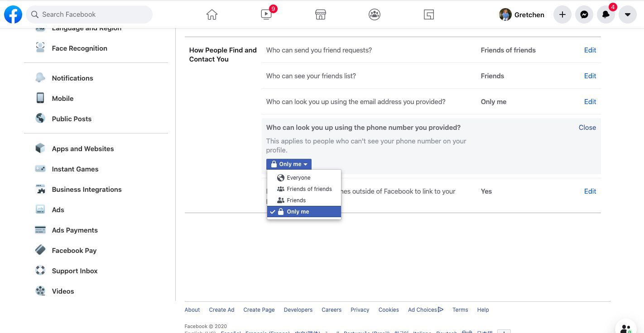Open the About footer link
Image resolution: width=644 pixels, height=333 pixels.
coord(192,310)
